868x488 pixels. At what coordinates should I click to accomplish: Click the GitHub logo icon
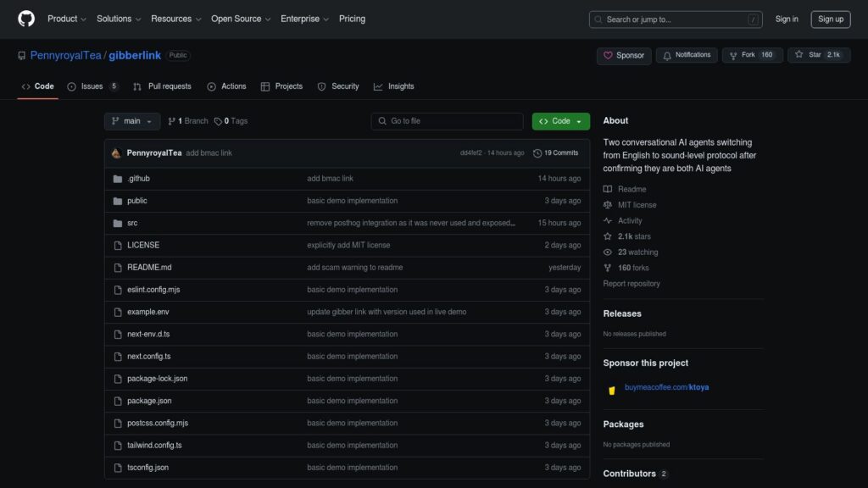point(26,19)
